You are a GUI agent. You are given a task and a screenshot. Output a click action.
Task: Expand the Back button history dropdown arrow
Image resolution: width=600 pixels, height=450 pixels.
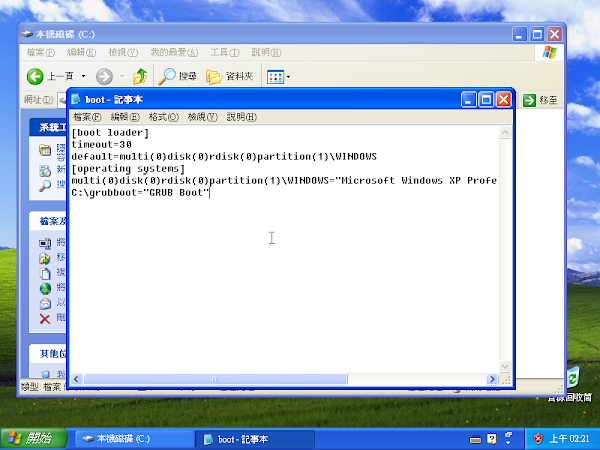pyautogui.click(x=83, y=77)
